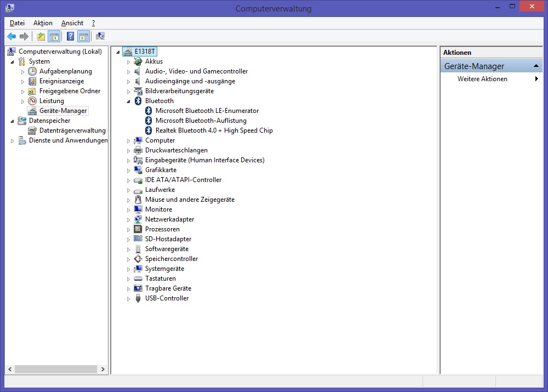The height and width of the screenshot is (392, 548).
Task: Click the blue Back arrow in toolbar
Action: point(12,36)
